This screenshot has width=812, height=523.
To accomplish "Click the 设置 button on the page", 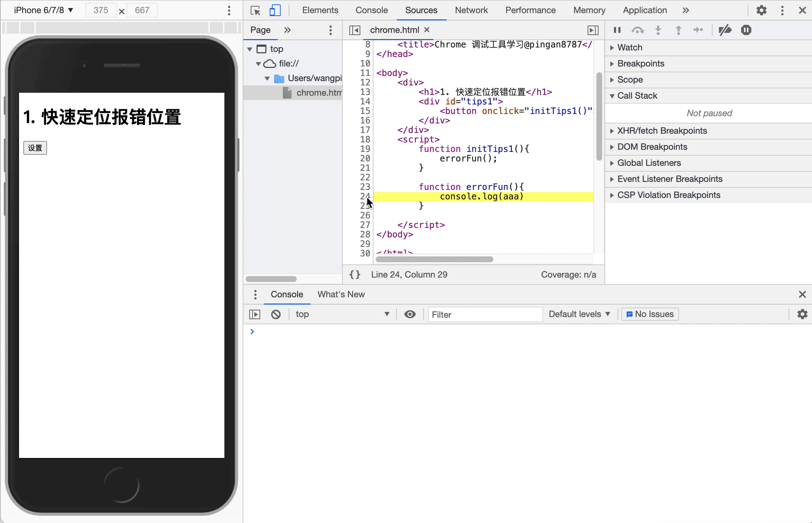I will pyautogui.click(x=35, y=148).
